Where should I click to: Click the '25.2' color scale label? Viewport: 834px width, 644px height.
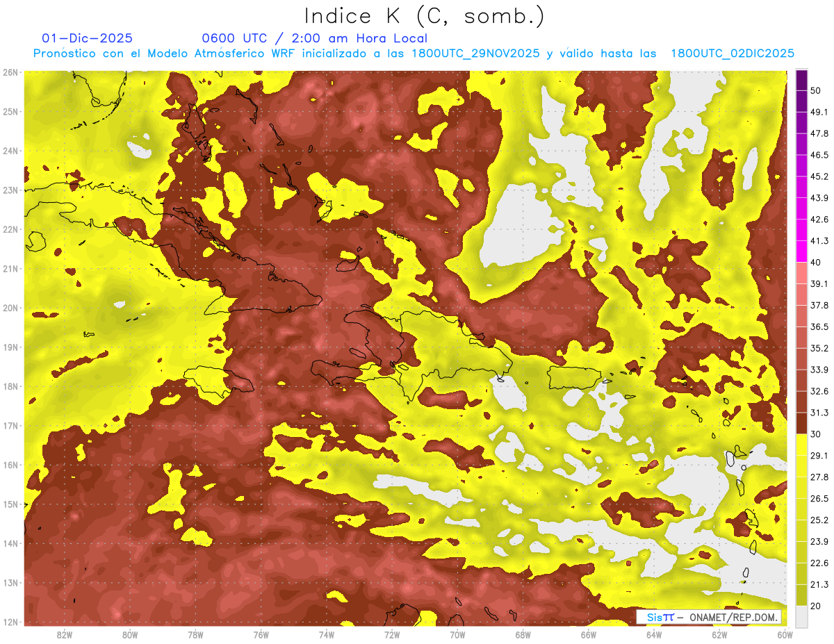[819, 520]
